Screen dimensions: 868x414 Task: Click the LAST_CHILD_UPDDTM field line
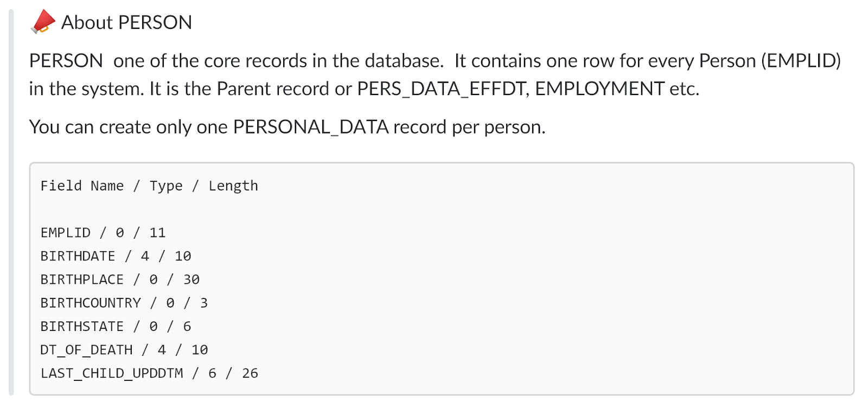click(x=149, y=373)
